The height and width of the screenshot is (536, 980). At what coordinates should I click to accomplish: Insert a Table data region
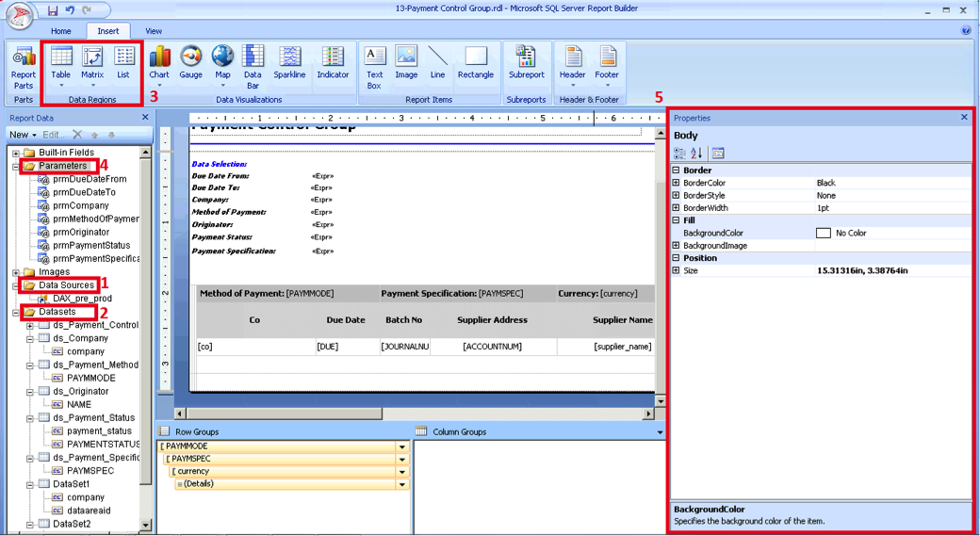click(x=60, y=66)
